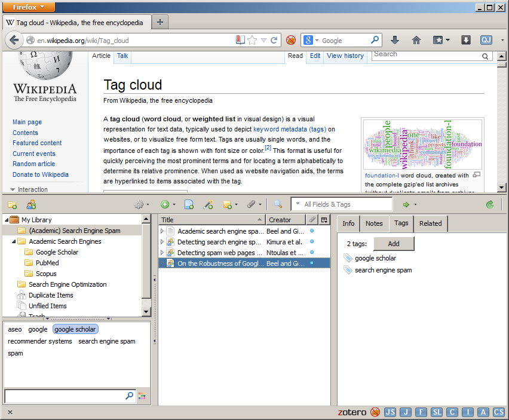The height and width of the screenshot is (420, 509).
Task: Open the Wikipedia Talk tab
Action: [x=122, y=56]
